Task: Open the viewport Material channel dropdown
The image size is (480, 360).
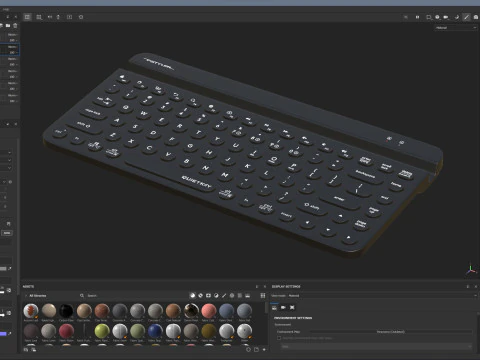Action: point(456,28)
